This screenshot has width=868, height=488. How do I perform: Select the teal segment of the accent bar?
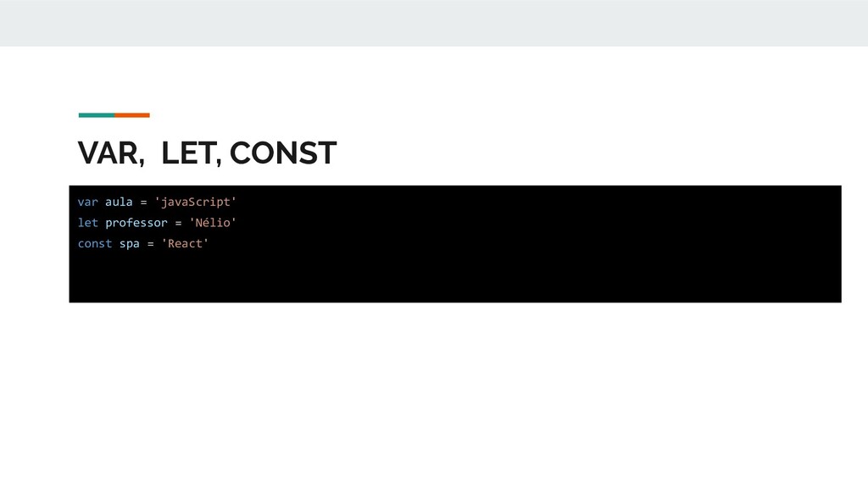[97, 115]
